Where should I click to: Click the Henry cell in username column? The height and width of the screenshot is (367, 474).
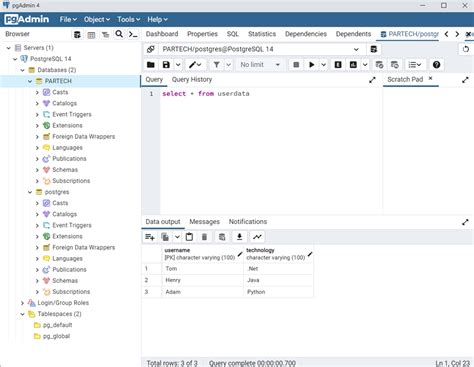(203, 280)
